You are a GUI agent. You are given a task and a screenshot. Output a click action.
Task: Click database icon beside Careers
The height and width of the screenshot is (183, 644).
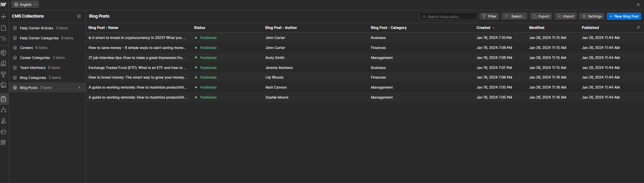pyautogui.click(x=15, y=48)
